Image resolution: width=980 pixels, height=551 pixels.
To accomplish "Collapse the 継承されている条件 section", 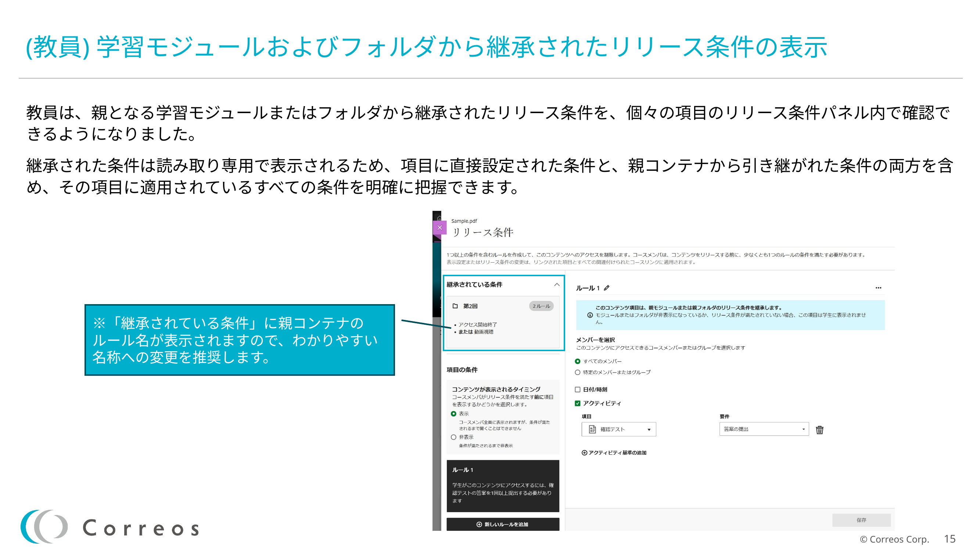I will coord(557,284).
